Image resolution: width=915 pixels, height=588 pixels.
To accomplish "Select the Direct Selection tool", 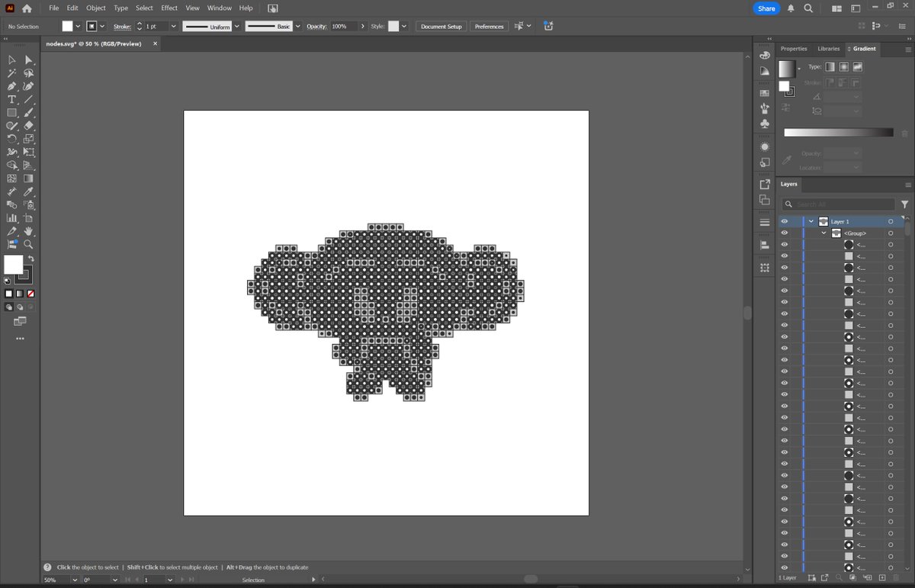I will tap(28, 59).
